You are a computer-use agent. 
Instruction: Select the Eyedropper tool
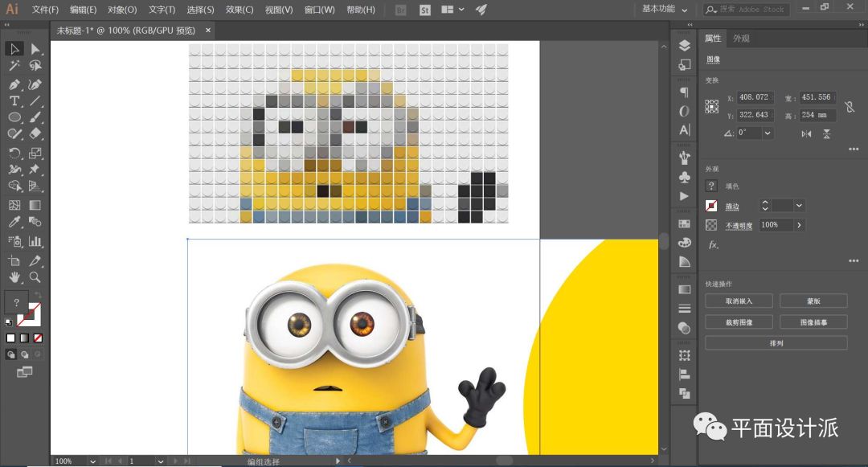(x=14, y=223)
